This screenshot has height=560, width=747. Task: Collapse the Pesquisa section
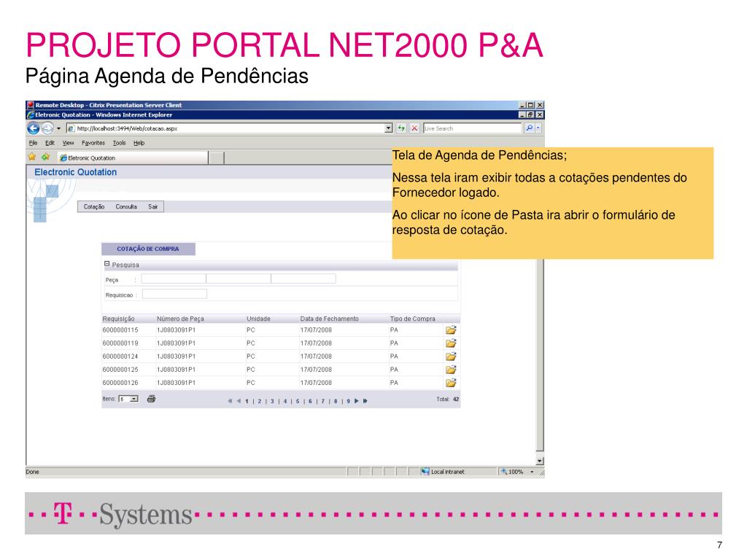(x=107, y=264)
